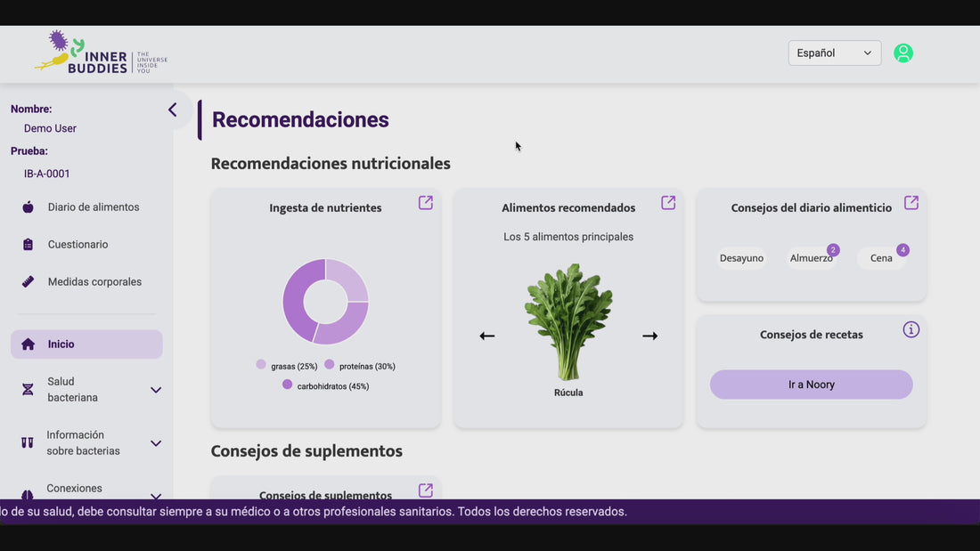Open Ingesta de nutrientes external link icon
The height and width of the screenshot is (551, 980).
pyautogui.click(x=426, y=203)
